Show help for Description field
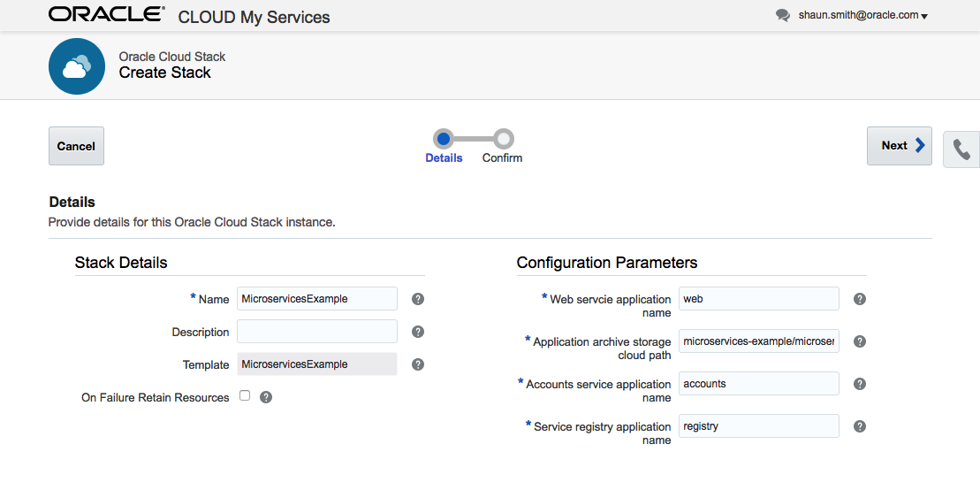 (x=418, y=332)
